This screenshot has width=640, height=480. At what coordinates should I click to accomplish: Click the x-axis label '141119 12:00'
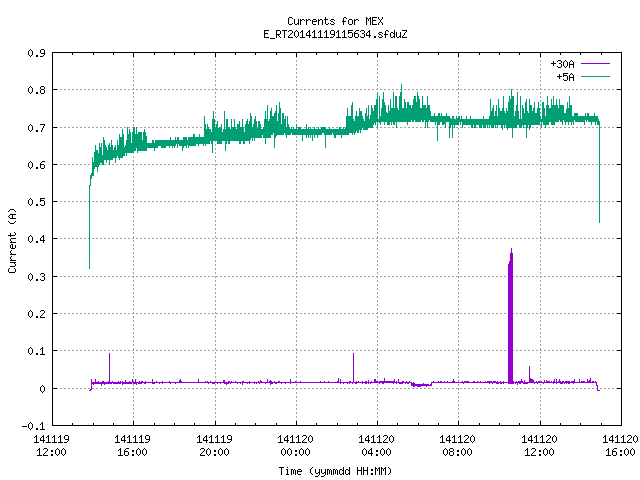coord(51,446)
